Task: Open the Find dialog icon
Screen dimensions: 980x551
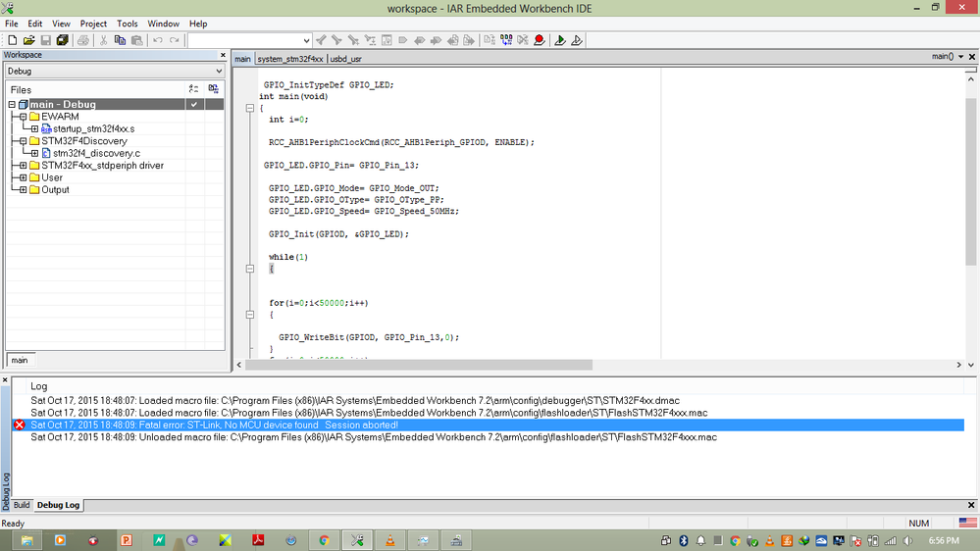Action: [354, 40]
